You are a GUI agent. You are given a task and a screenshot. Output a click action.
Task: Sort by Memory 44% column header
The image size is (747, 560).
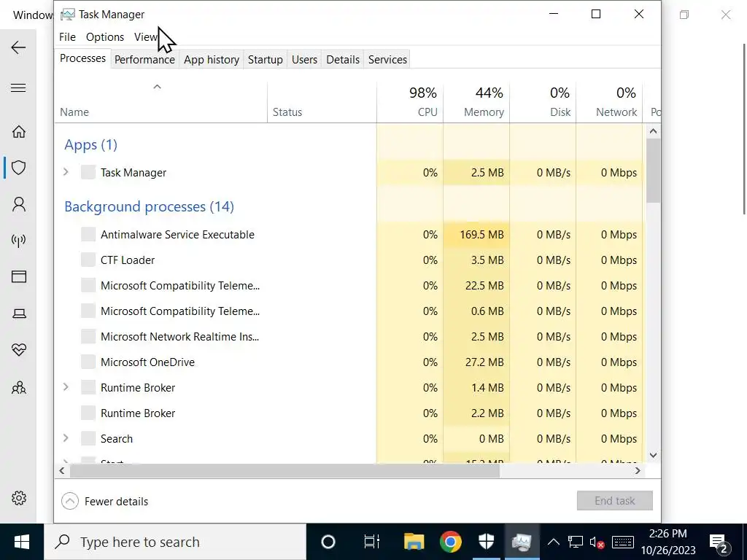coord(476,102)
